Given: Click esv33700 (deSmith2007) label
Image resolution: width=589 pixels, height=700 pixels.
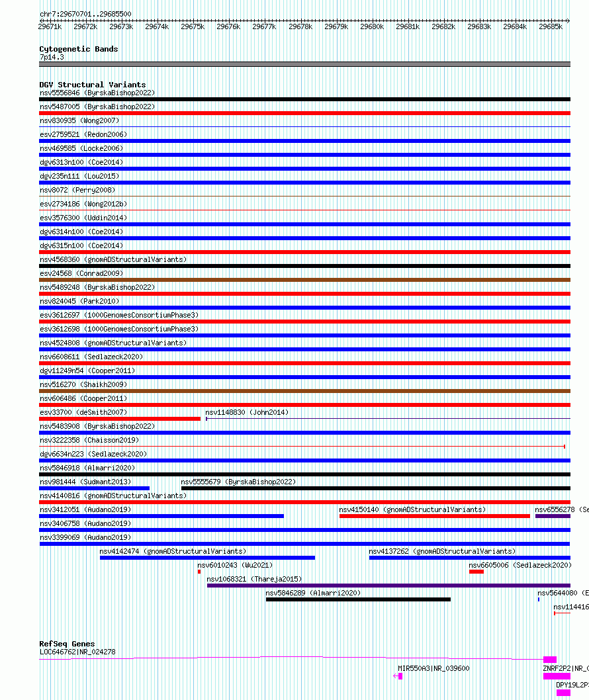Looking at the screenshot, I should pos(83,412).
